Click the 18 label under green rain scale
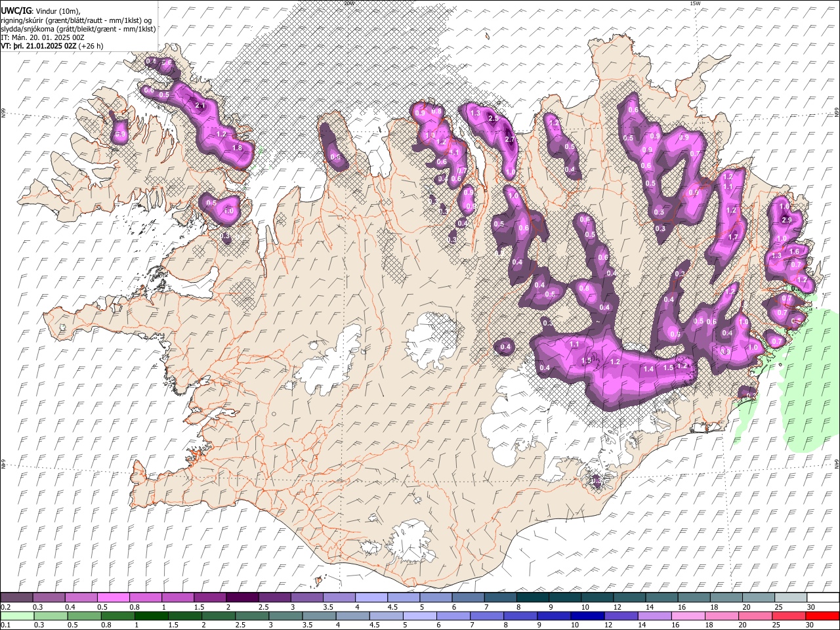 pyautogui.click(x=709, y=625)
